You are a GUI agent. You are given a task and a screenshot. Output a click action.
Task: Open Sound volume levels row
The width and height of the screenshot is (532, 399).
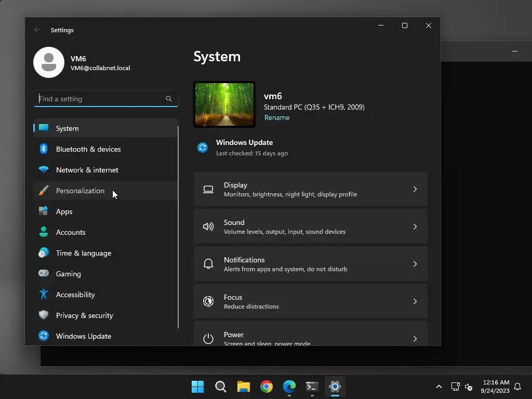(311, 227)
